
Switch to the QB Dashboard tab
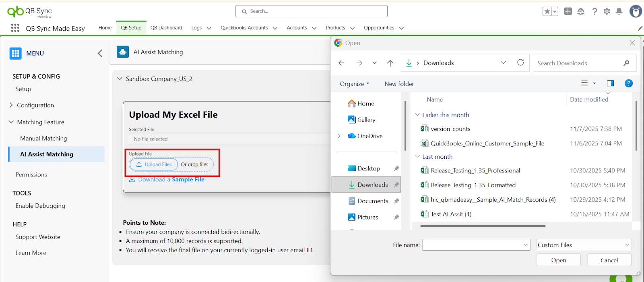pyautogui.click(x=166, y=28)
